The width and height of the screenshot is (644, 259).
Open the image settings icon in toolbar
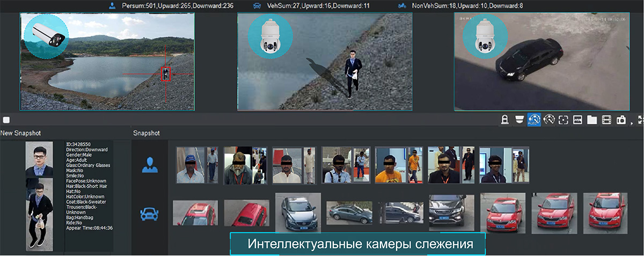coord(577,120)
